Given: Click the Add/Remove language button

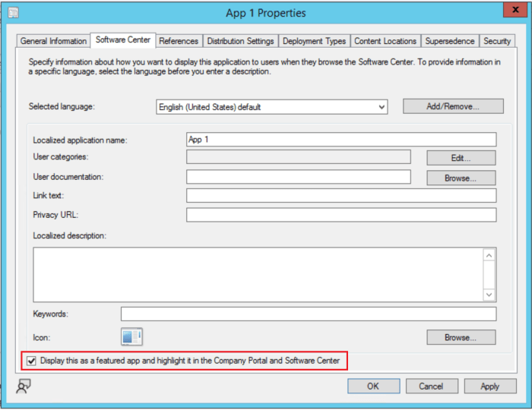Looking at the screenshot, I should [x=453, y=106].
